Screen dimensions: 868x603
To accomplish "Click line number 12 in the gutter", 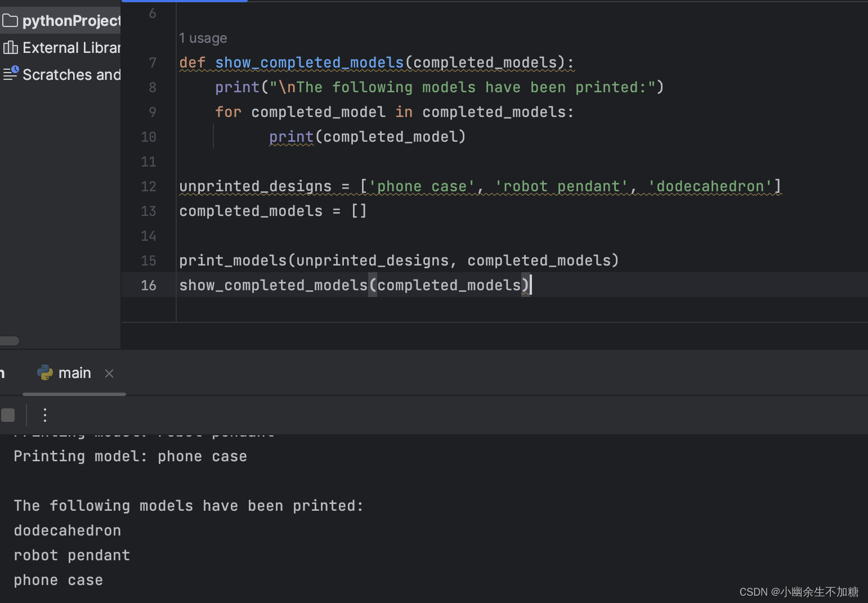I will pyautogui.click(x=149, y=186).
